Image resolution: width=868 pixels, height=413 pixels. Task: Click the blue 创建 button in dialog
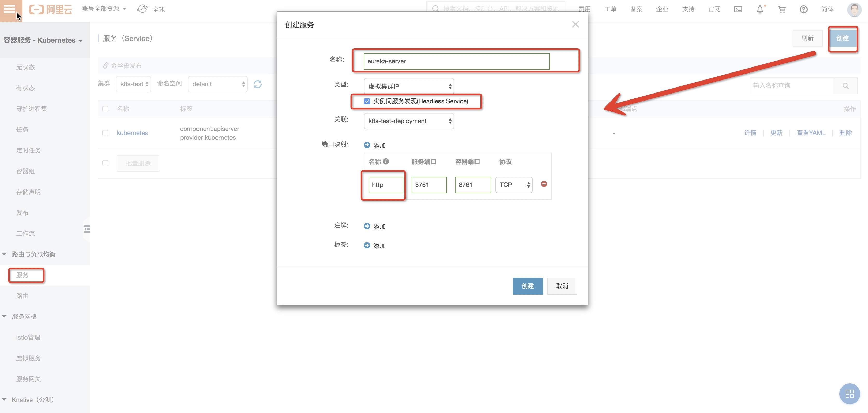pyautogui.click(x=528, y=286)
